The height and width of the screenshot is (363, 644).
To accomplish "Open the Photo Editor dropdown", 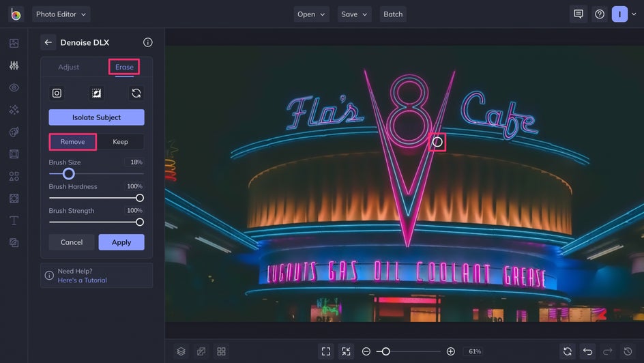I will pyautogui.click(x=61, y=14).
